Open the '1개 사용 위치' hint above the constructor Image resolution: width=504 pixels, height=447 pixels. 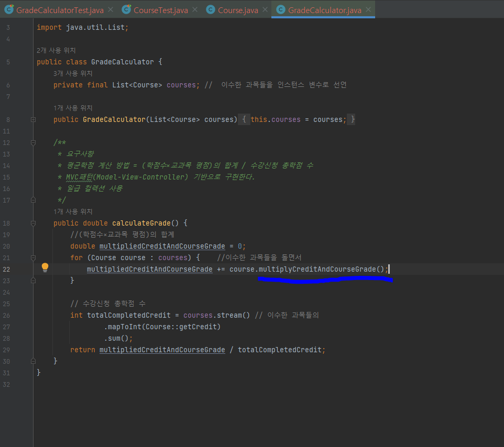point(73,108)
